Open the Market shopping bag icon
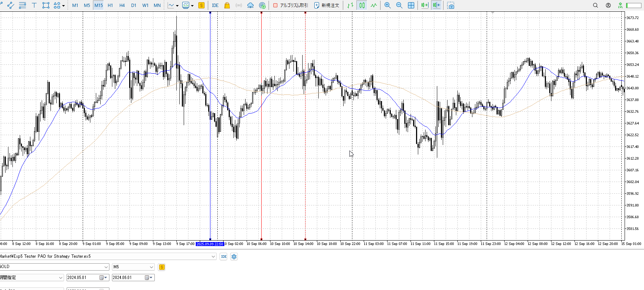644x290 pixels. (227, 5)
